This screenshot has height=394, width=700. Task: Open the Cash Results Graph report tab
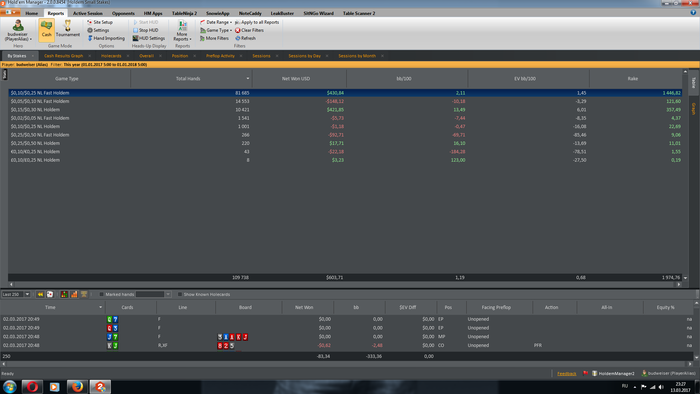click(63, 56)
